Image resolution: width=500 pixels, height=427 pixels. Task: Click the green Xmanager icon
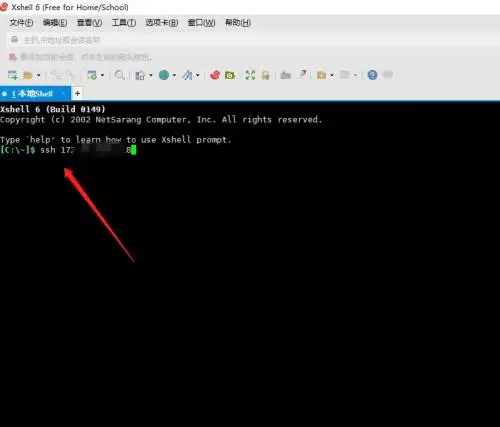point(230,75)
